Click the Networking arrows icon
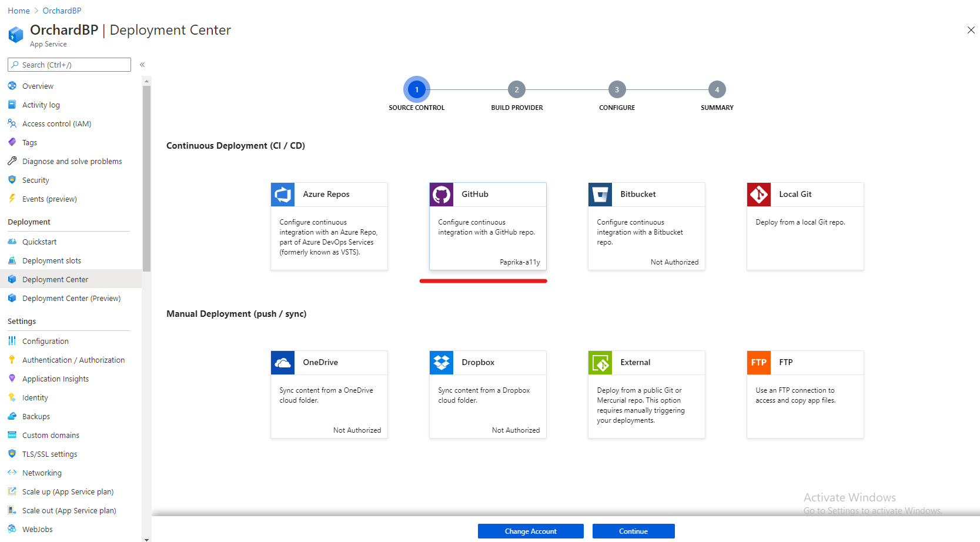980x542 pixels. pyautogui.click(x=12, y=473)
